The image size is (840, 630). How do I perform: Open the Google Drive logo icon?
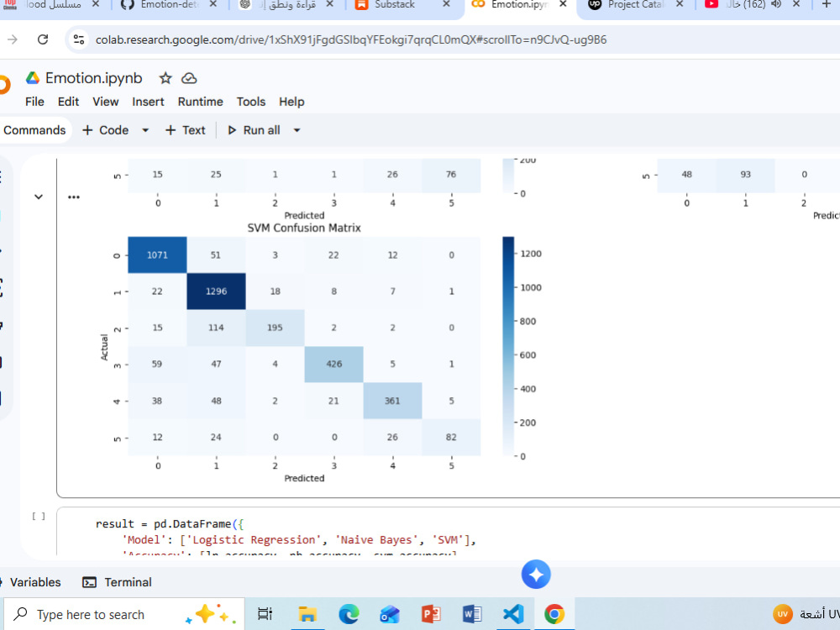tap(33, 78)
